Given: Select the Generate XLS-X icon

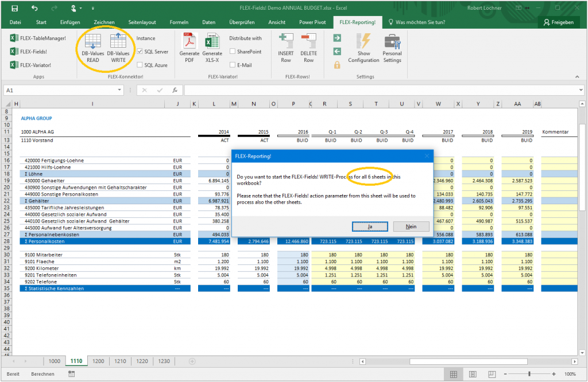Looking at the screenshot, I should 212,49.
